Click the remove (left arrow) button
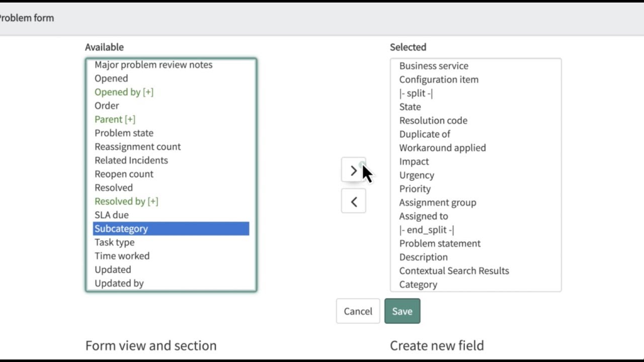Image resolution: width=644 pixels, height=362 pixels. point(353,202)
